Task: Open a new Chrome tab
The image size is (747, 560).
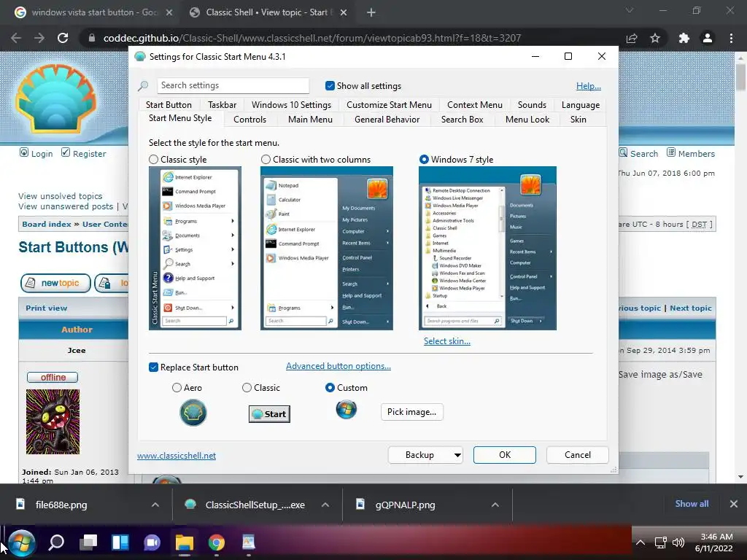Action: [371, 13]
